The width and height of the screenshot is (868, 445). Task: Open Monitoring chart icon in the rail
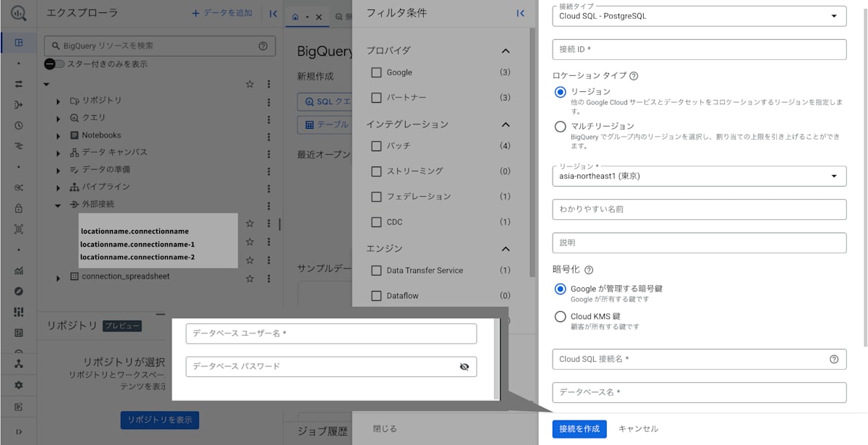click(19, 271)
